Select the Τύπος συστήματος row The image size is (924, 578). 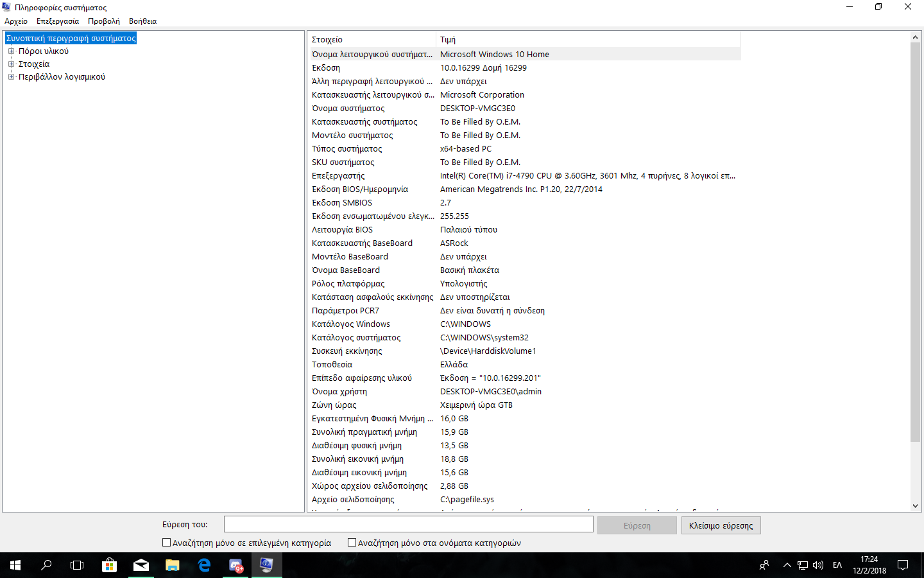[524, 149]
